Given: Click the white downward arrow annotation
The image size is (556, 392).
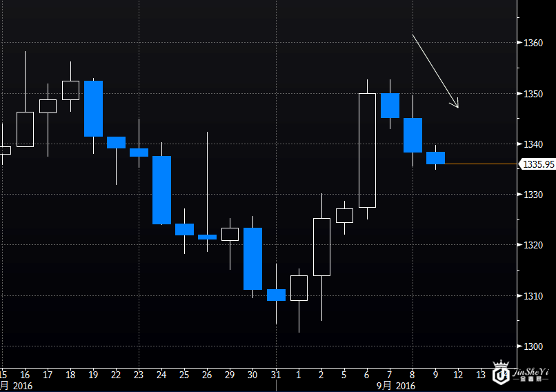Looking at the screenshot, I should point(435,71).
